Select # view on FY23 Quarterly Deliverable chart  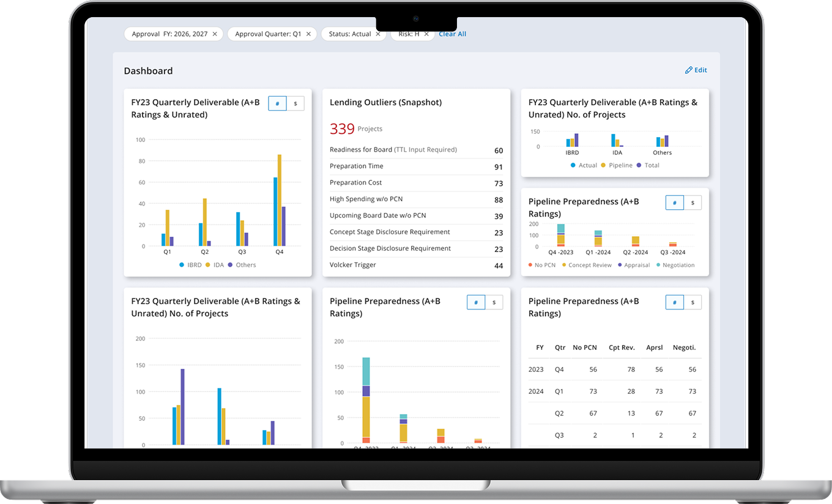click(x=277, y=104)
